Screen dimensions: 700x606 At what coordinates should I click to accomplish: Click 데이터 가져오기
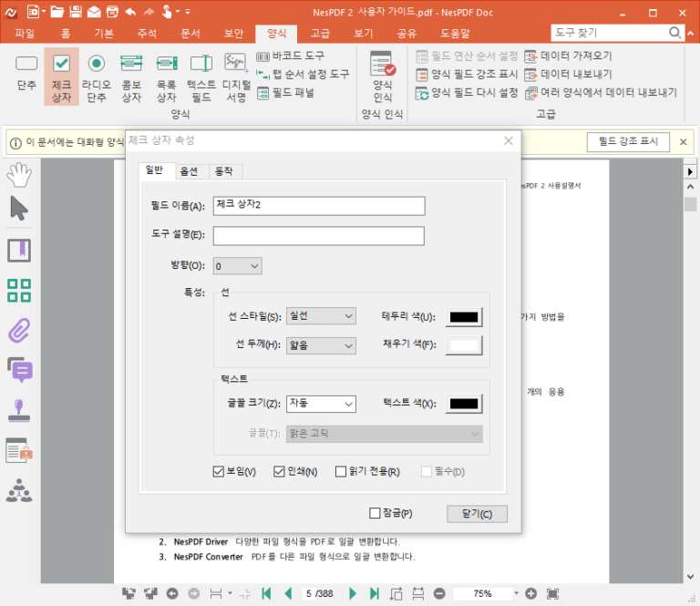[569, 56]
